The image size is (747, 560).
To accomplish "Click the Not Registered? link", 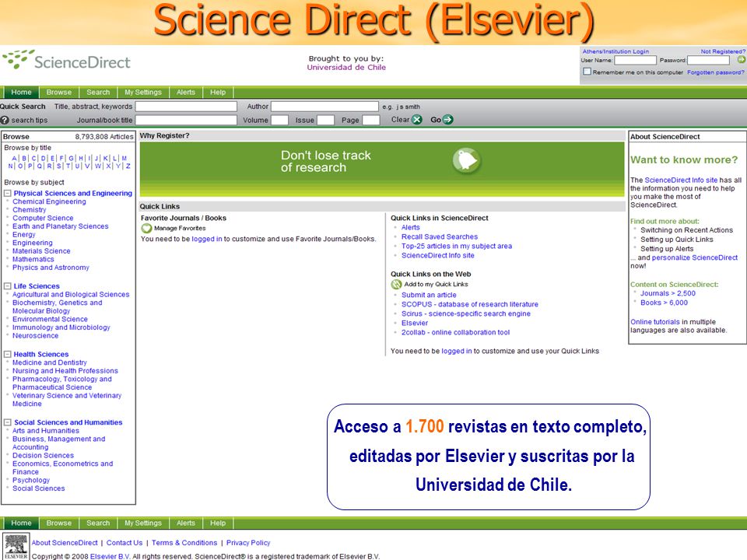I will [723, 51].
